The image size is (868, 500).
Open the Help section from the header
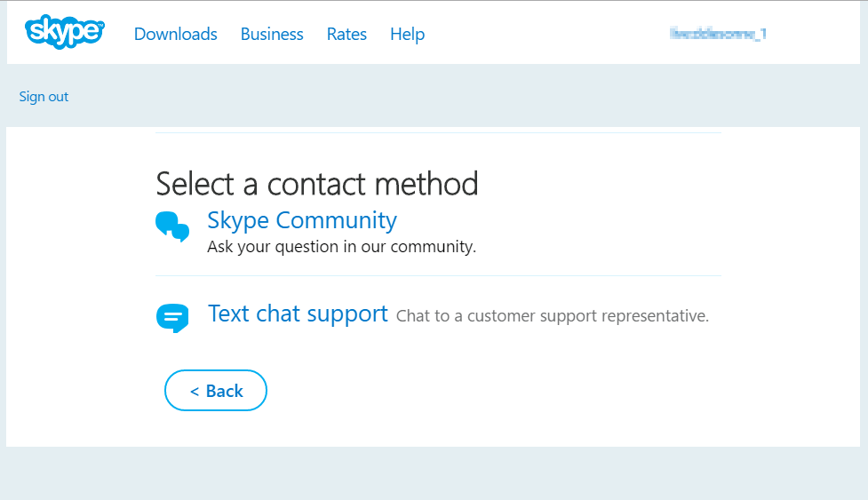pyautogui.click(x=408, y=35)
